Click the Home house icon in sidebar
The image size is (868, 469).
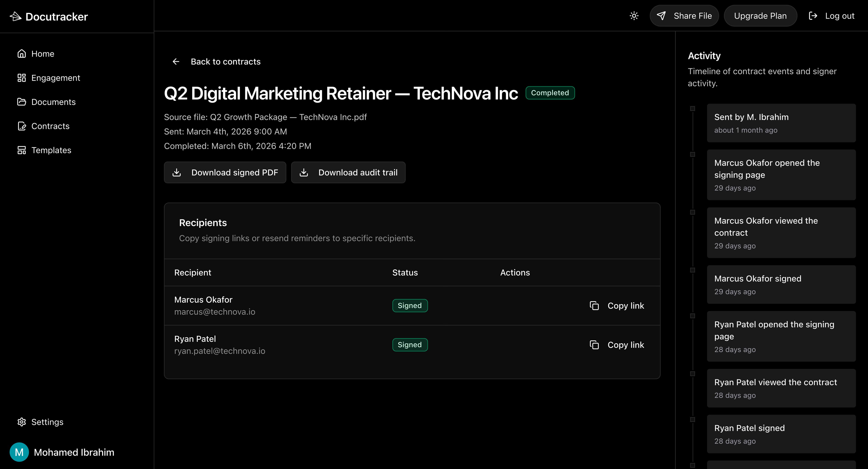21,54
